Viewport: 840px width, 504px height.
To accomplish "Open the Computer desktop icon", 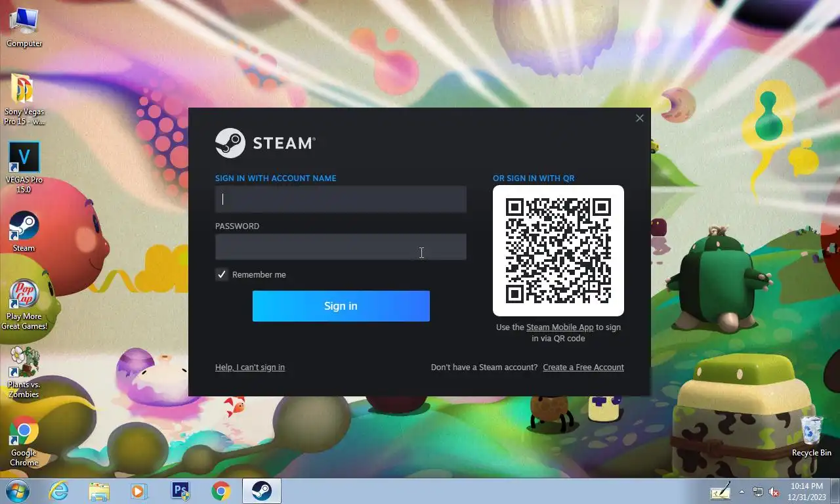I will tap(24, 28).
